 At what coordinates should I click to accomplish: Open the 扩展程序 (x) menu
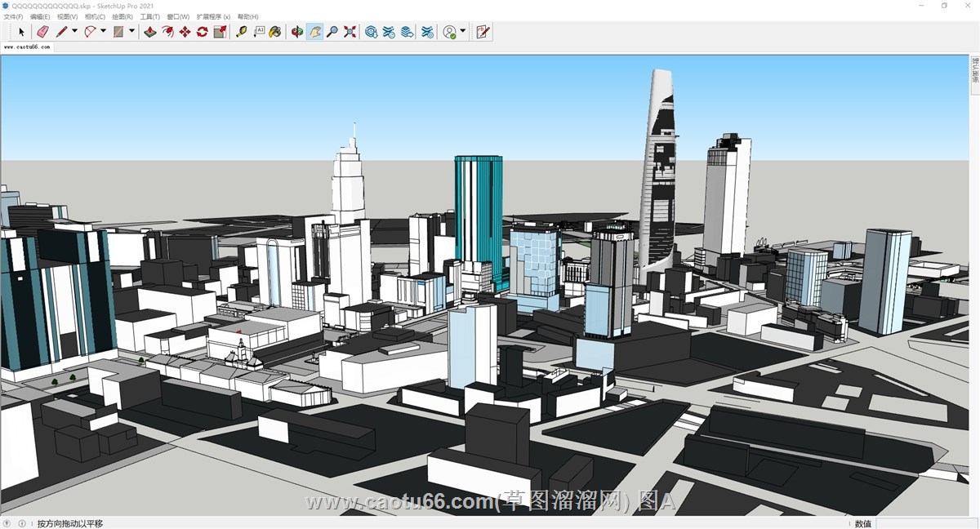213,16
